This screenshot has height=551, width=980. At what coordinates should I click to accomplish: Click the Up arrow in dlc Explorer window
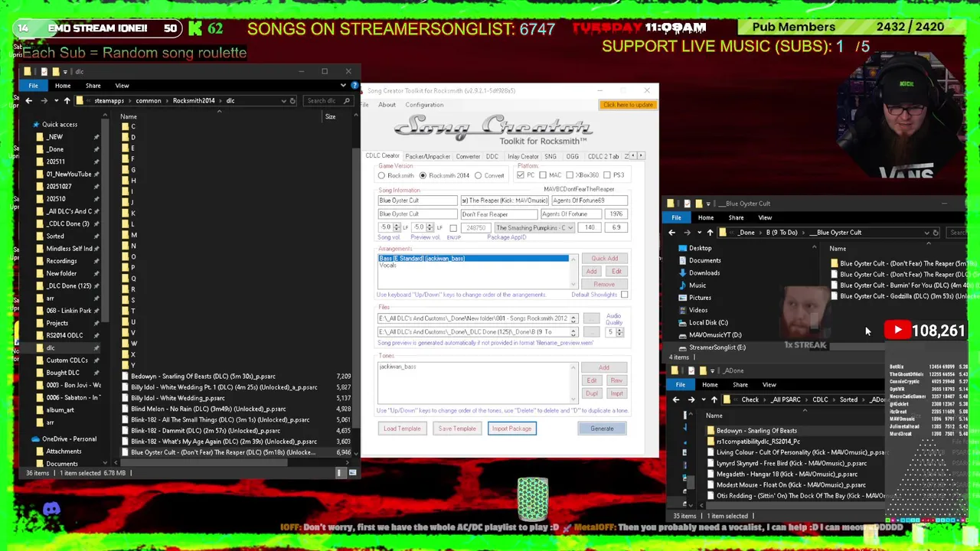[67, 100]
